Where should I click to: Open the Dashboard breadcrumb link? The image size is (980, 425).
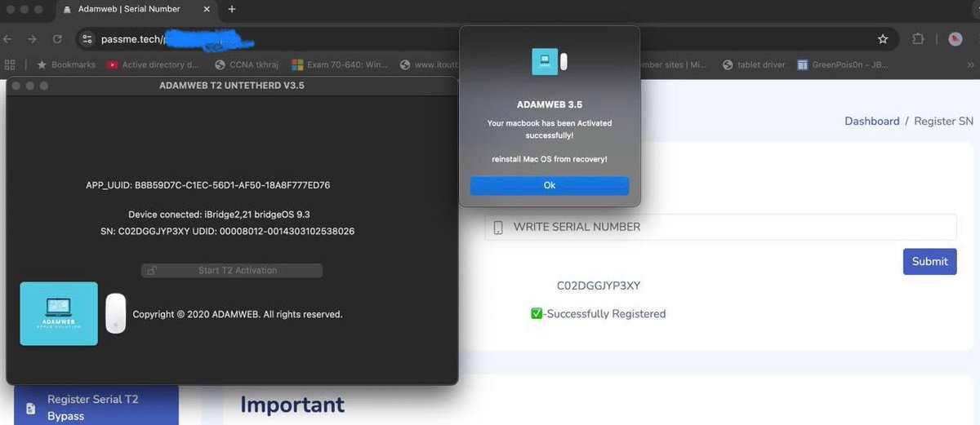(x=871, y=121)
